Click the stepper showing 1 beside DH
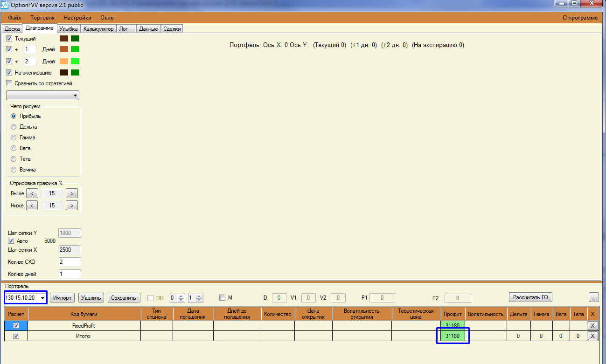Image resolution: width=606 pixels, height=364 pixels. click(195, 298)
